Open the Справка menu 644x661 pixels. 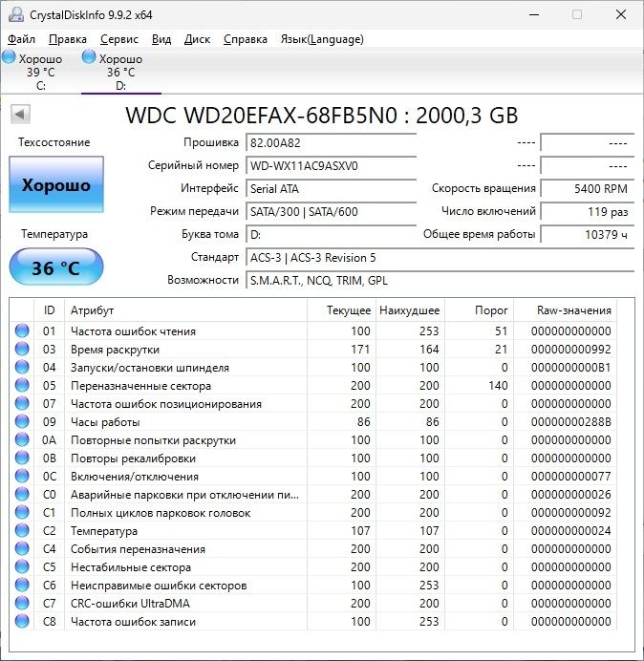(x=245, y=39)
